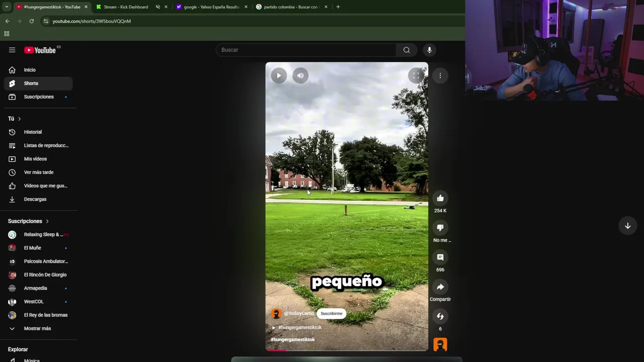Open El Rincón De Giorgio channel
Image resolution: width=644 pixels, height=362 pixels.
[x=38, y=275]
